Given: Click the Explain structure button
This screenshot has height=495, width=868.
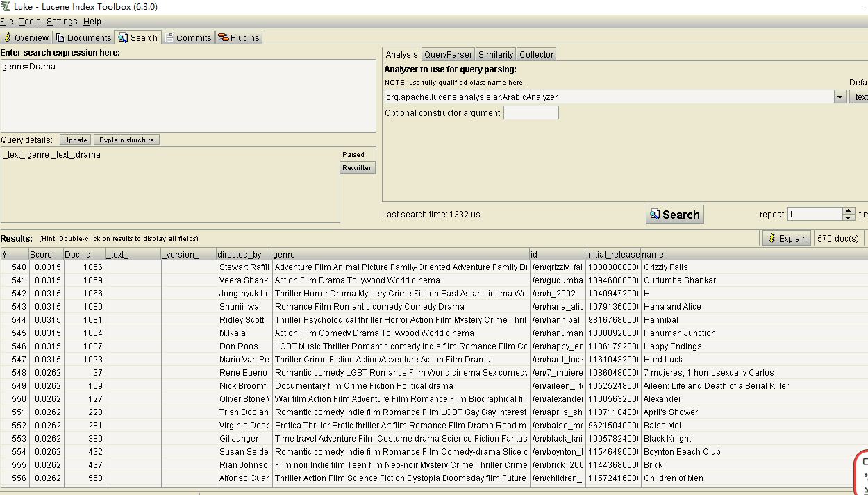Looking at the screenshot, I should point(126,140).
